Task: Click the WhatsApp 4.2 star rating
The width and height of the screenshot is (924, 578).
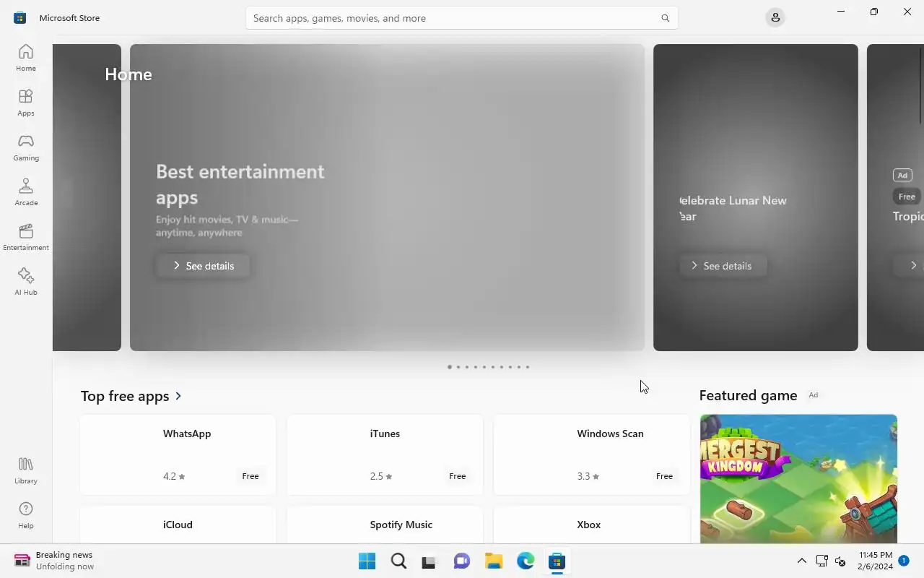Action: click(174, 476)
